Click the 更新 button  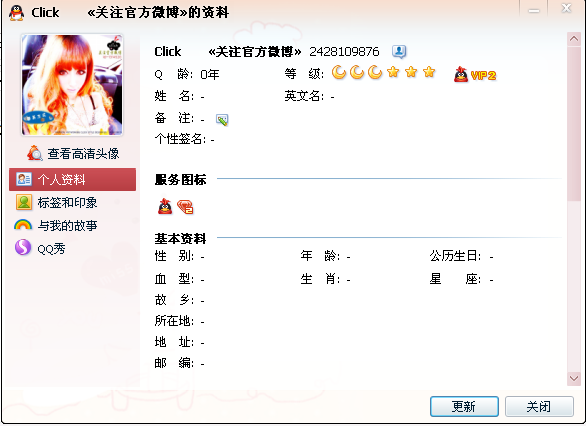pyautogui.click(x=464, y=406)
